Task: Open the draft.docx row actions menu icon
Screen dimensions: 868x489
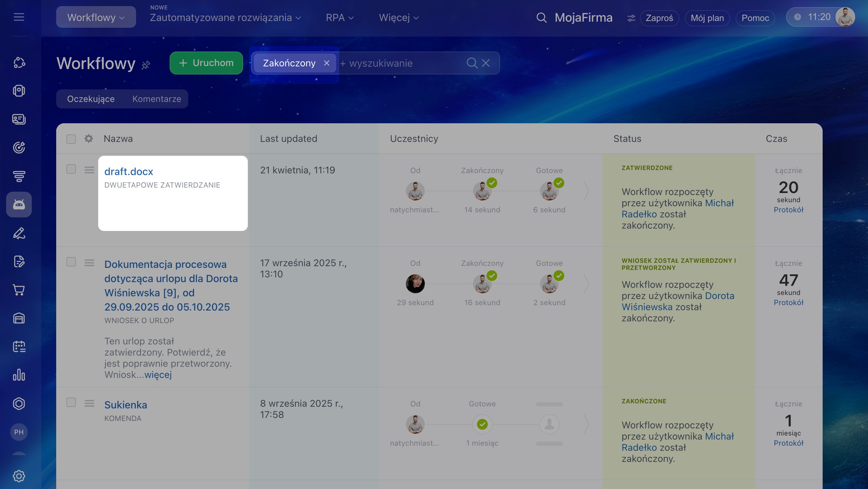Action: [x=89, y=170]
